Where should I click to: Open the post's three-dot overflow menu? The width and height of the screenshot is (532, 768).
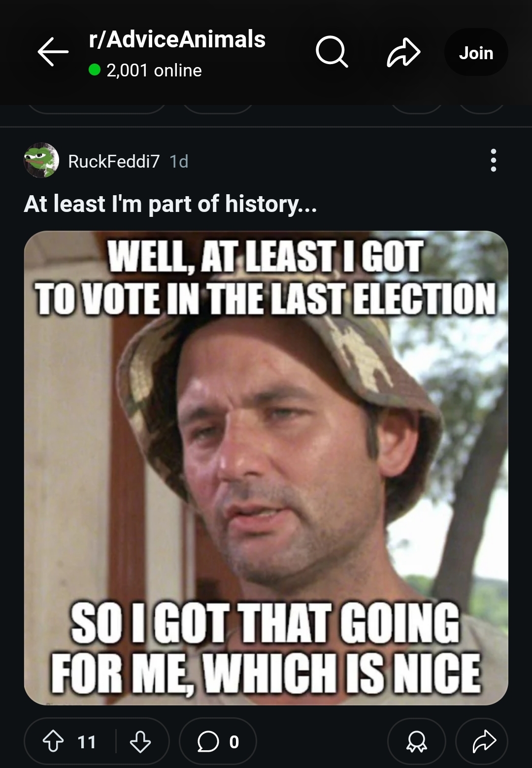(493, 161)
